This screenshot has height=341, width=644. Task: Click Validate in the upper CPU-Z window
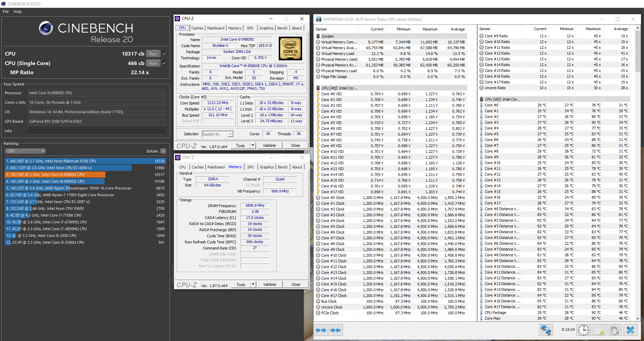coord(269,145)
